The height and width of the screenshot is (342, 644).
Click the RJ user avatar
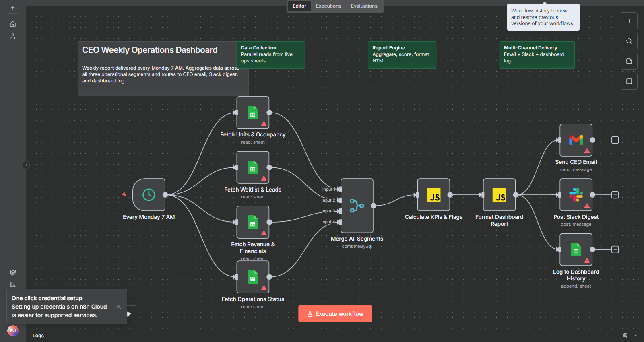[13, 331]
